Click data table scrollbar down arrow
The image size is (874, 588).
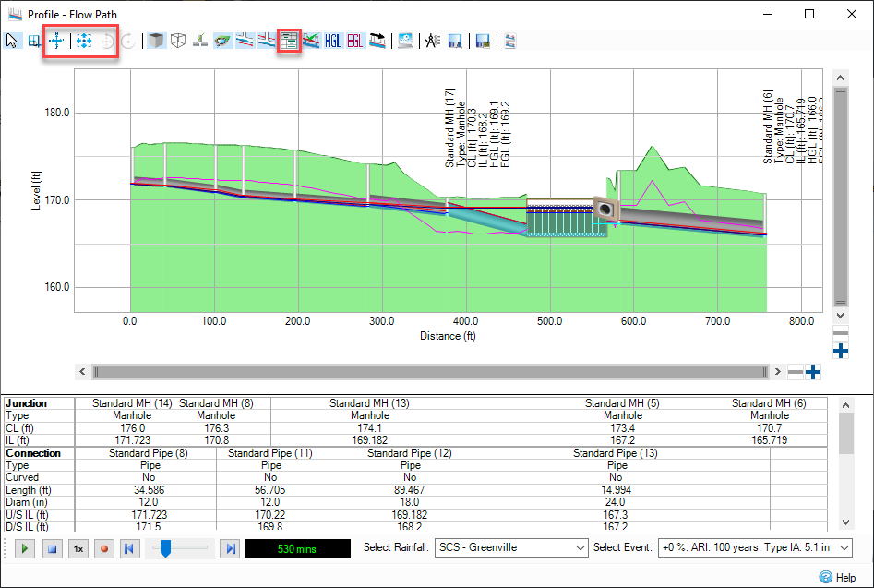point(845,522)
